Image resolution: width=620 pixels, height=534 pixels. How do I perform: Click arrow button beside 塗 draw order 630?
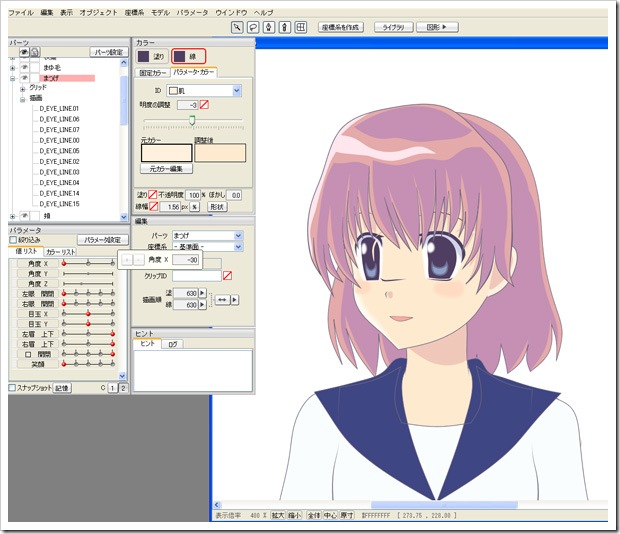coord(202,293)
